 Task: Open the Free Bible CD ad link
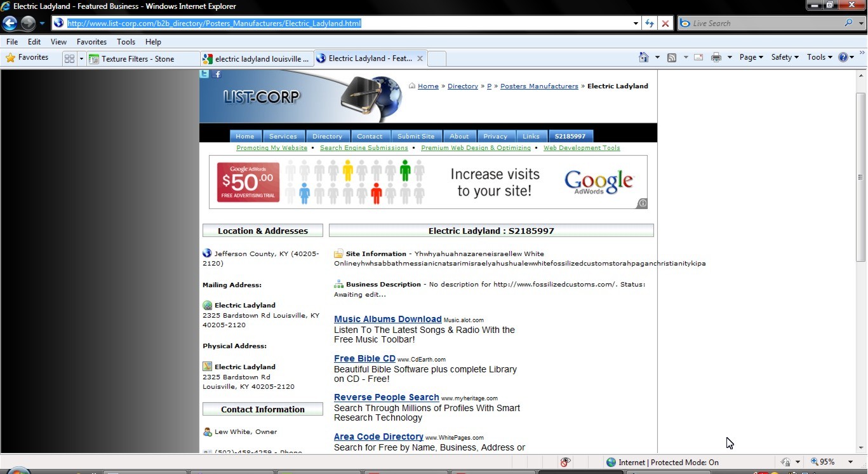pos(364,358)
